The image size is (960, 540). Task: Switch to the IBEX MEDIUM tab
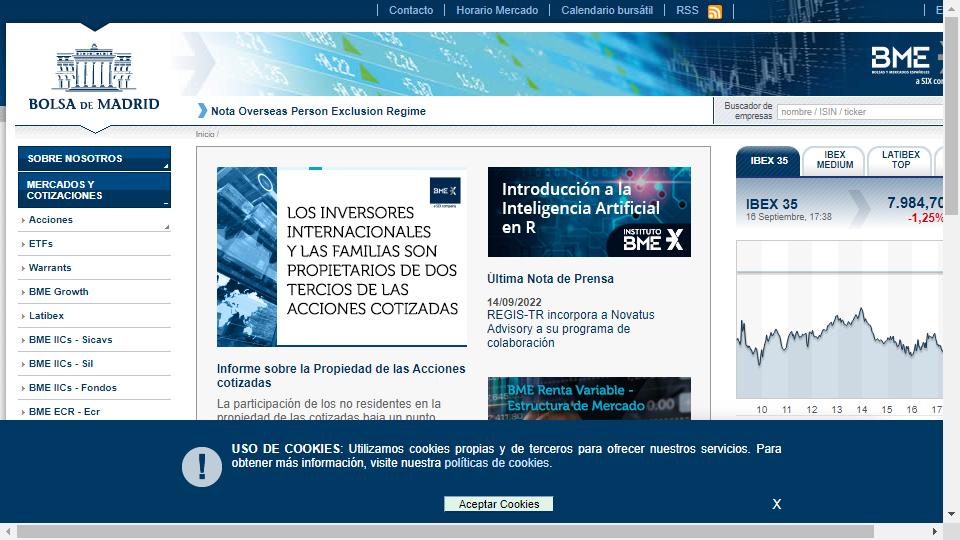pyautogui.click(x=834, y=160)
